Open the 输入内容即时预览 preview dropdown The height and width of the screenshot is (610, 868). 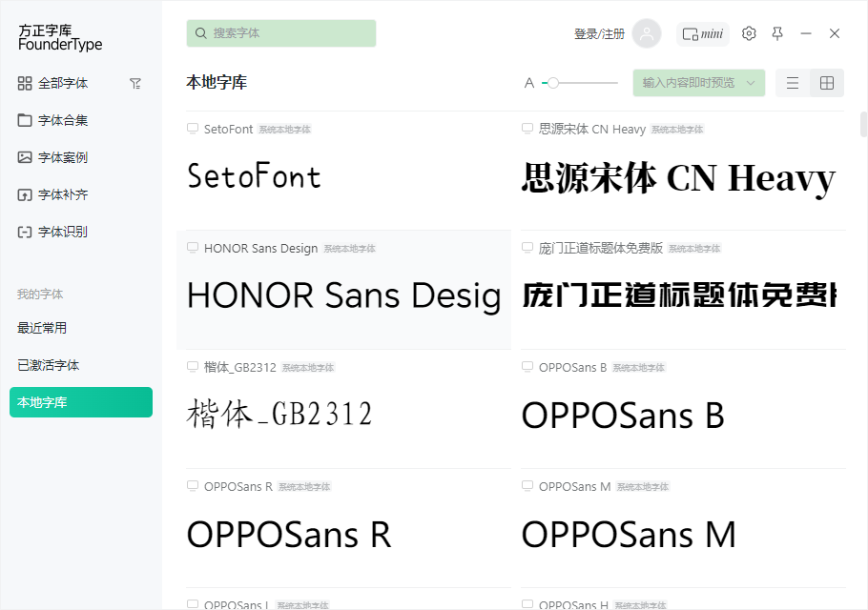699,83
